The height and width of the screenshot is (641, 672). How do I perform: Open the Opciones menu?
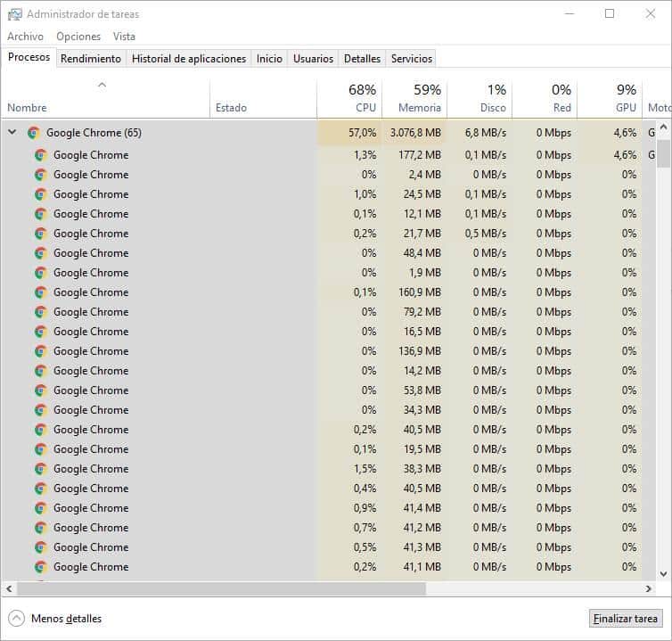point(78,37)
